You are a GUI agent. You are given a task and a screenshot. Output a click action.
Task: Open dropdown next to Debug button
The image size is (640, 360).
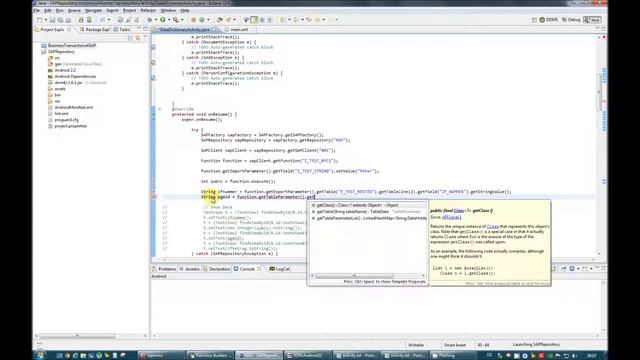[156, 20]
